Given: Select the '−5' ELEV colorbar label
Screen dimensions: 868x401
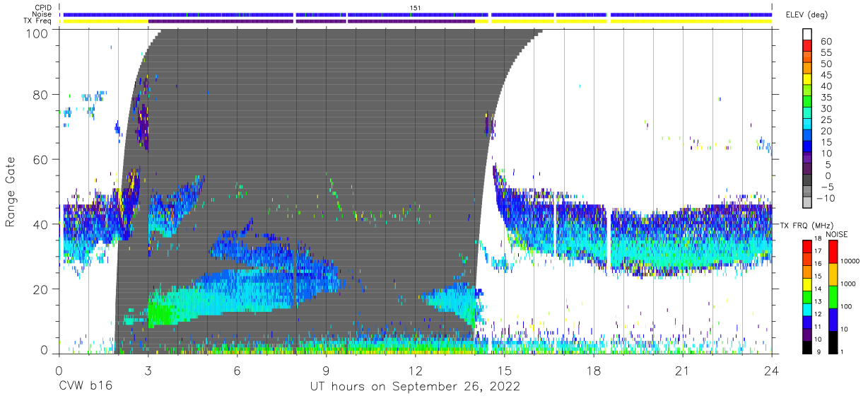Looking at the screenshot, I should click(x=827, y=187).
